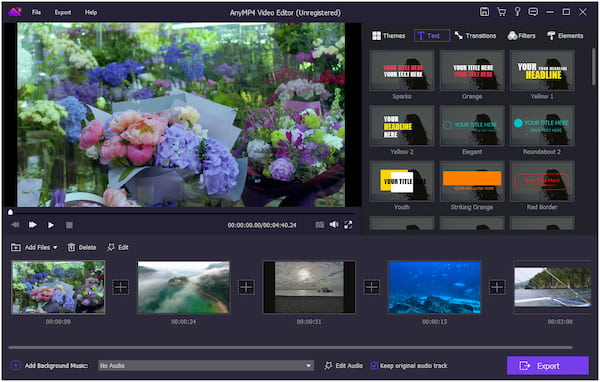This screenshot has height=382, width=600.
Task: Add transition between island and sunset clips
Action: (x=246, y=287)
